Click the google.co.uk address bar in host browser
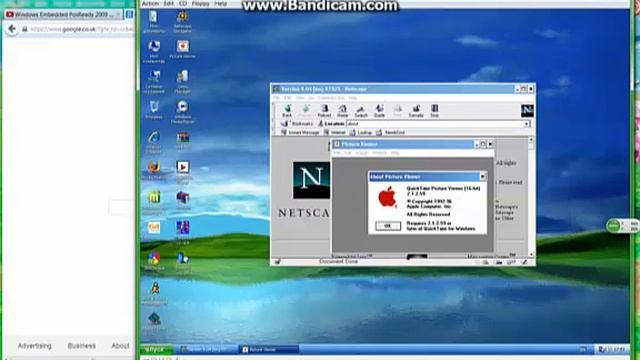 [x=78, y=29]
